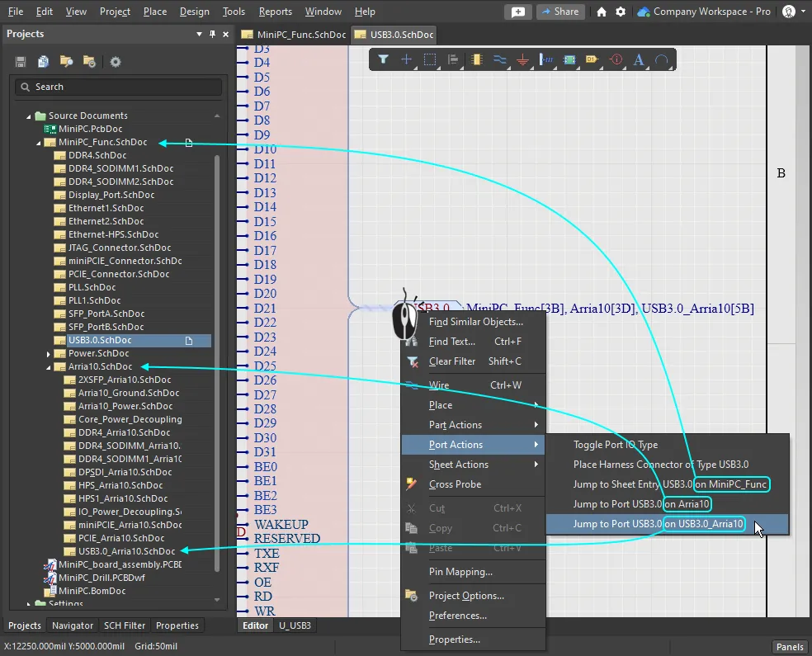Close the Projects panel

pyautogui.click(x=226, y=34)
